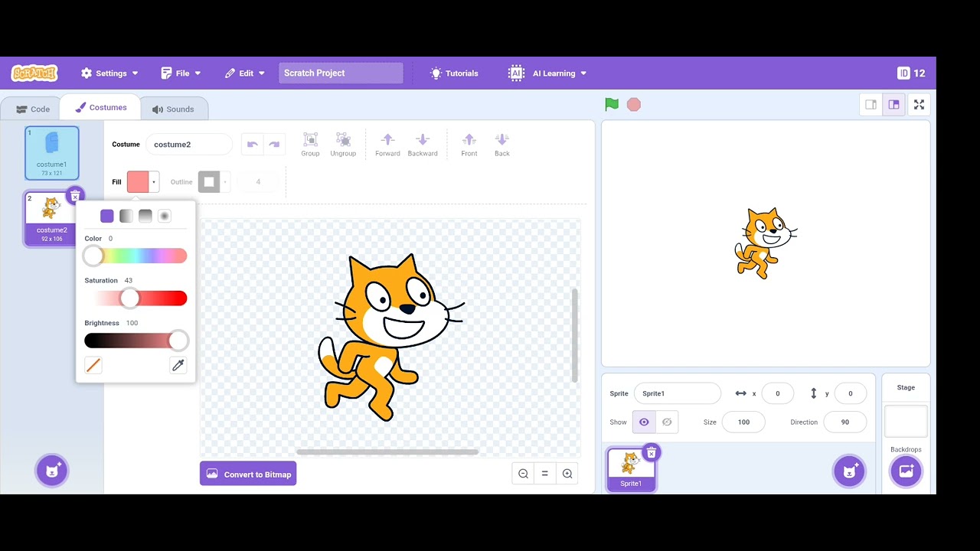Click the Scratch Project name field
Image resolution: width=980 pixels, height=551 pixels.
click(x=341, y=73)
